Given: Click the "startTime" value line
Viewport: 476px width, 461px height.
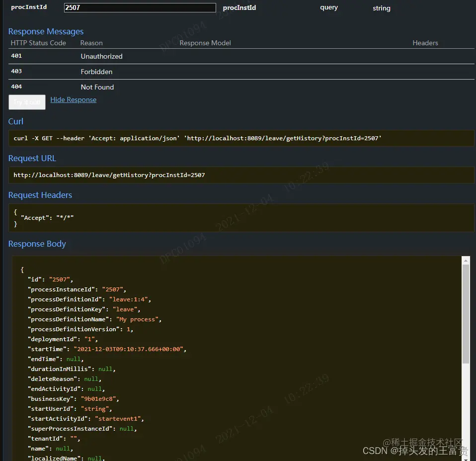Looking at the screenshot, I should (107, 349).
